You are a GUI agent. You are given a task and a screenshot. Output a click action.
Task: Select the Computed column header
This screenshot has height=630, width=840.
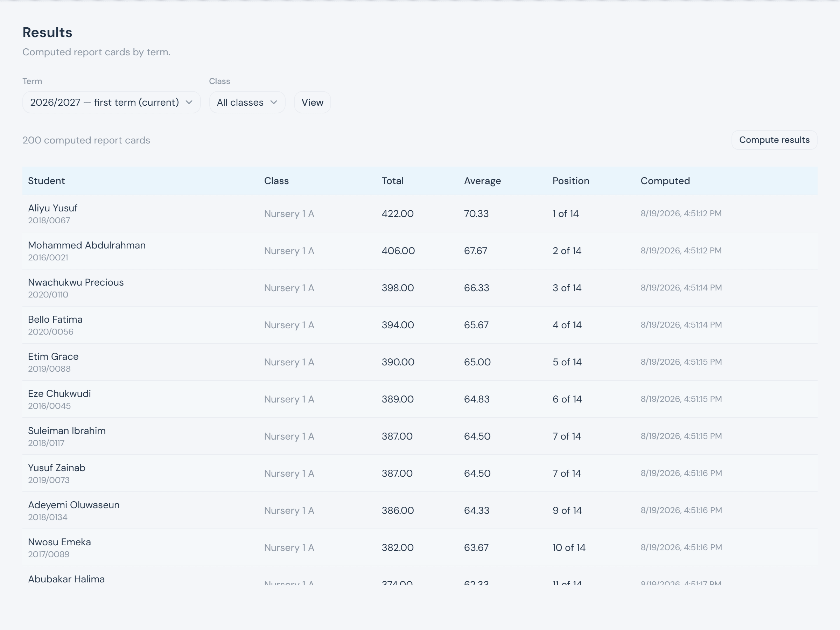coord(665,181)
